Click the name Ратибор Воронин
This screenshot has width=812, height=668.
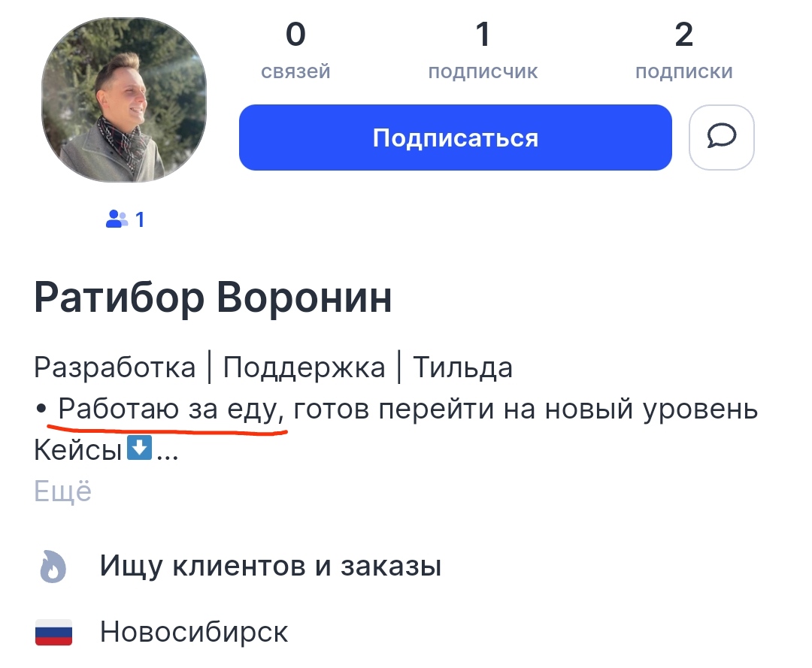[213, 298]
